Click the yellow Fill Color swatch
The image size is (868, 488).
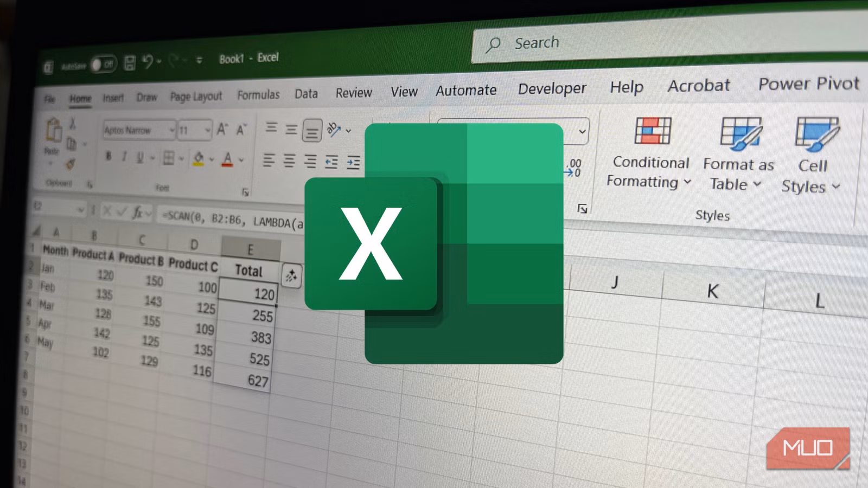pos(198,159)
